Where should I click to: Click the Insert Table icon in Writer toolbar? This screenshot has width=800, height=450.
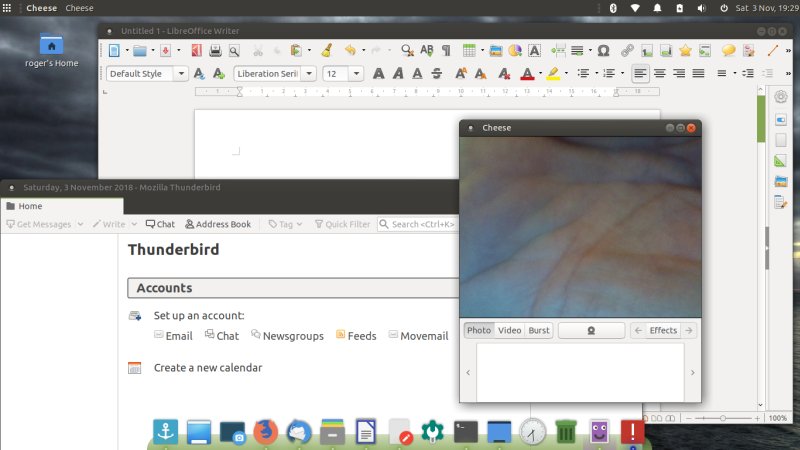point(468,50)
